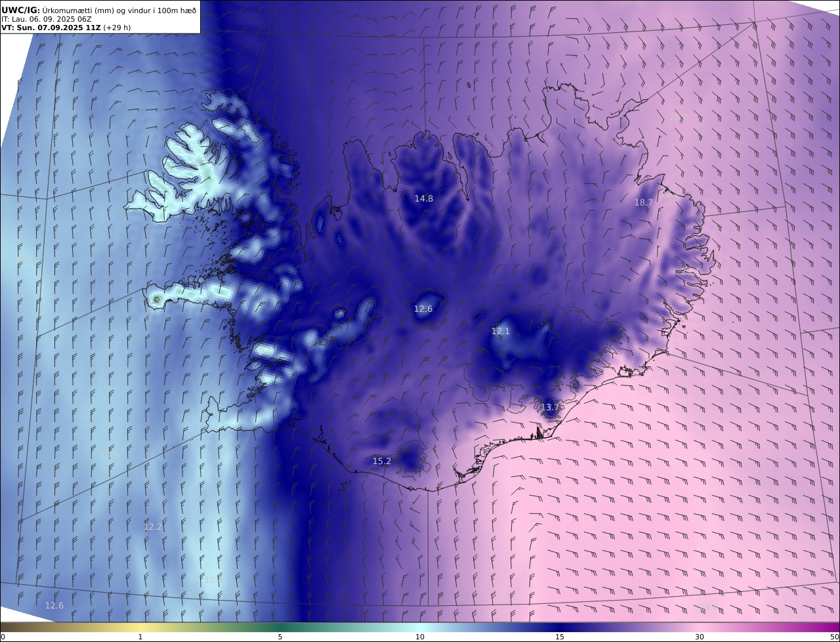The width and height of the screenshot is (840, 642).
Task: Click the colorbar tick label 5
Action: 280,637
